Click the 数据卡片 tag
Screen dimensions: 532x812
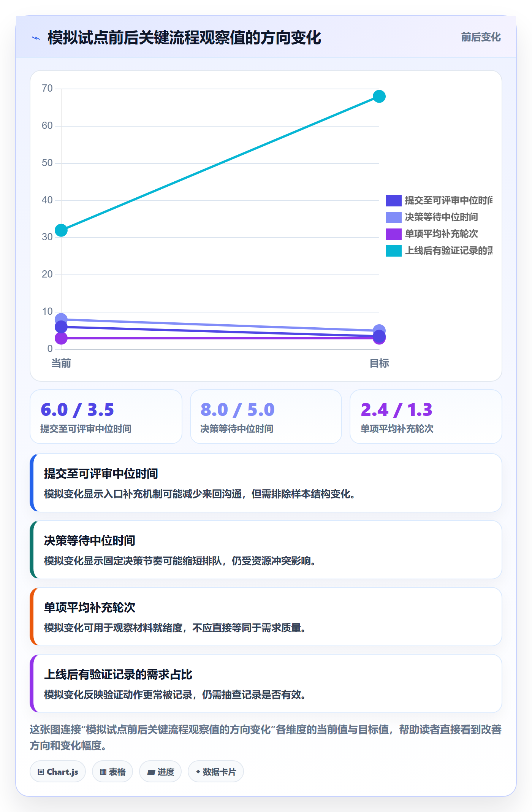216,772
